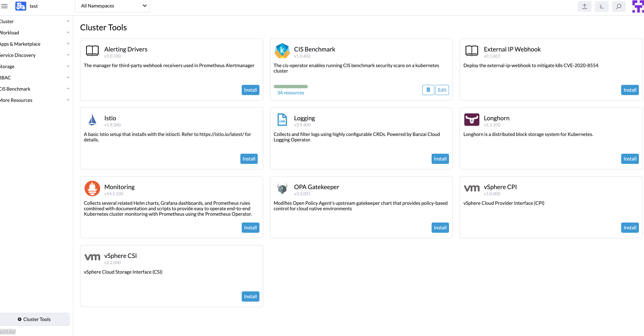
Task: Open the hamburger navigation menu
Action: point(4,6)
